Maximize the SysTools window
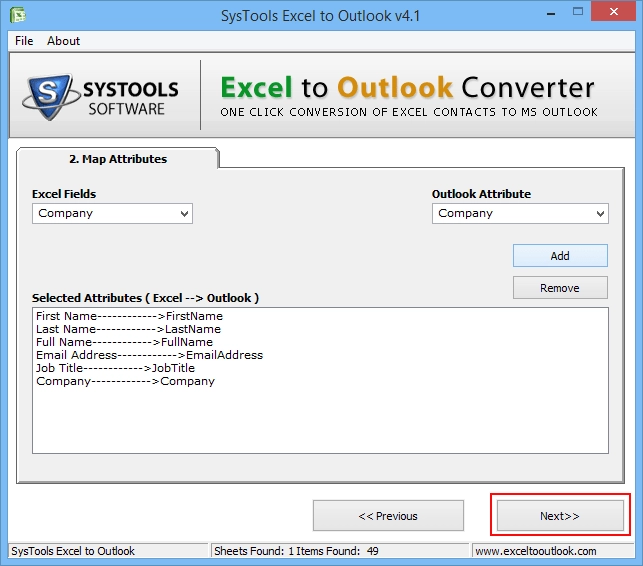This screenshot has width=643, height=566. tap(578, 12)
